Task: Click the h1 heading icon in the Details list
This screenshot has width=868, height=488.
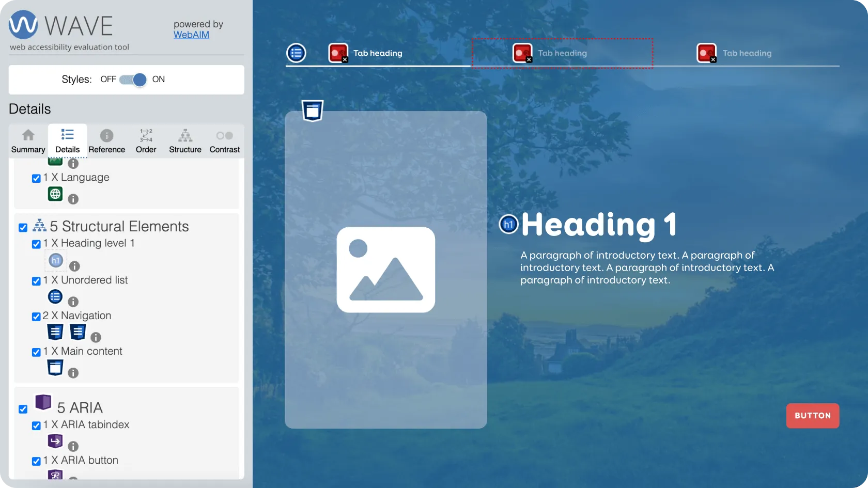Action: pyautogui.click(x=56, y=261)
